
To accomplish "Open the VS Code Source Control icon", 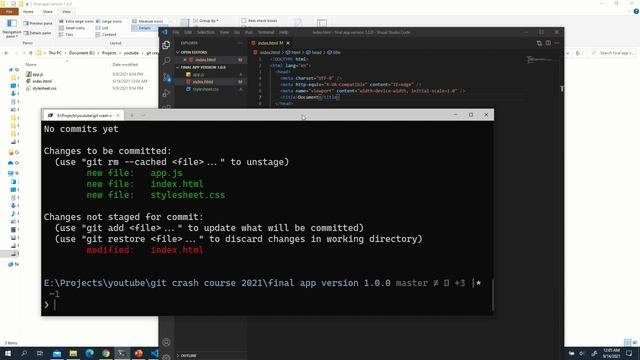I will coord(166,77).
